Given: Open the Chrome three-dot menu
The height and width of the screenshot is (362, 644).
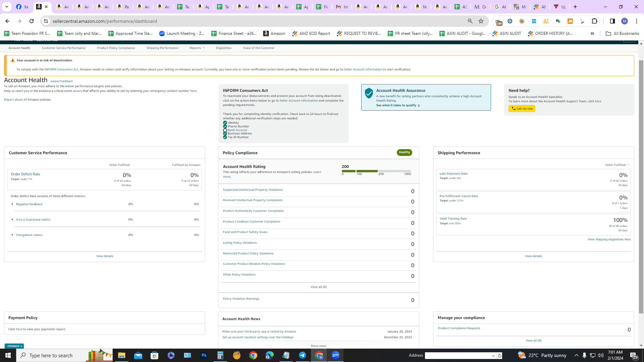Looking at the screenshot, I should (637, 21).
